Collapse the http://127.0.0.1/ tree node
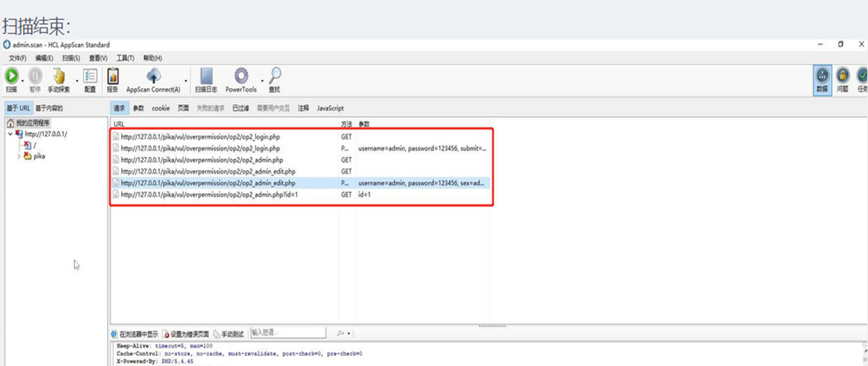 [10, 134]
